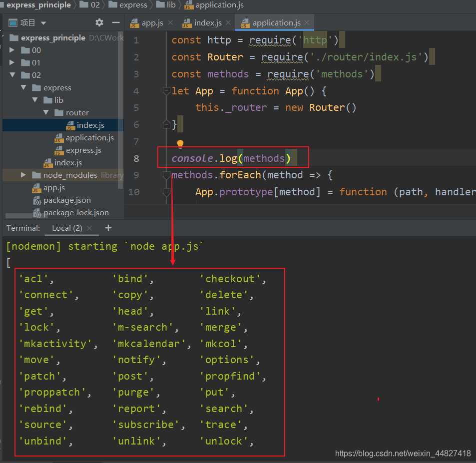The width and height of the screenshot is (476, 463).
Task: Click the application.js breadcrumb
Action: tap(214, 5)
